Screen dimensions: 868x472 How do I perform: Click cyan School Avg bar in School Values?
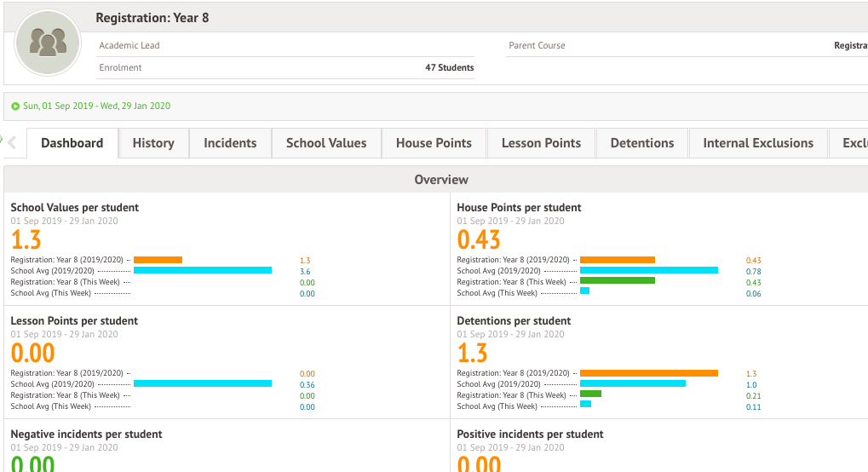(x=203, y=271)
